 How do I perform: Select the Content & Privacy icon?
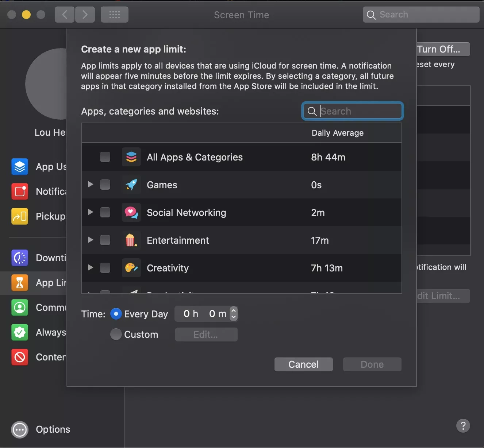tap(20, 357)
